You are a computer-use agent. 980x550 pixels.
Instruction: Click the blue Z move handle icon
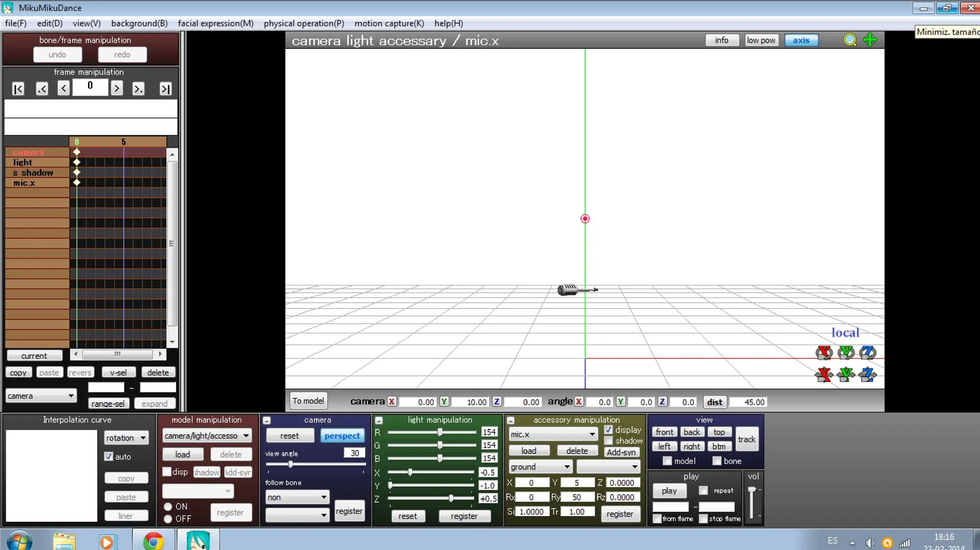868,374
